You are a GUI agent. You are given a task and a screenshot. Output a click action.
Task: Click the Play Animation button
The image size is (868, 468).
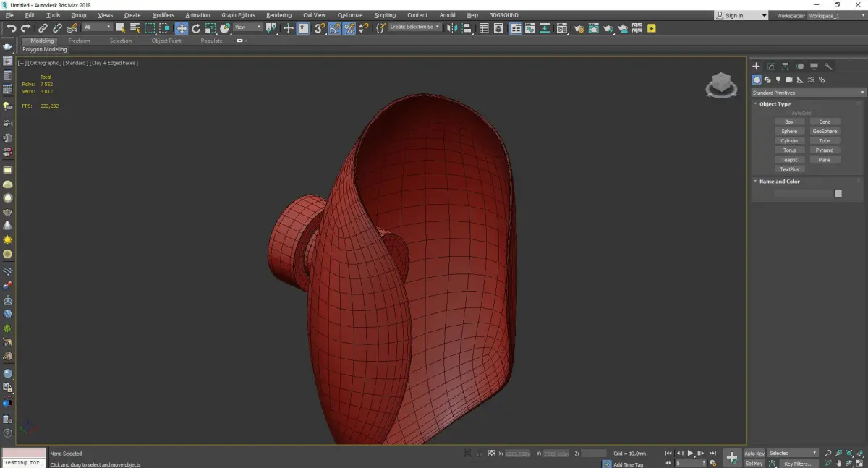pos(691,454)
